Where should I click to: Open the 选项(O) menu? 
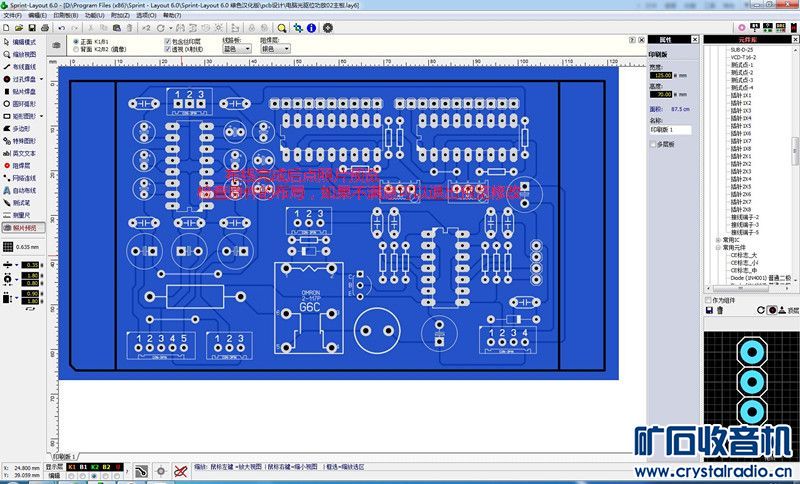pos(146,16)
